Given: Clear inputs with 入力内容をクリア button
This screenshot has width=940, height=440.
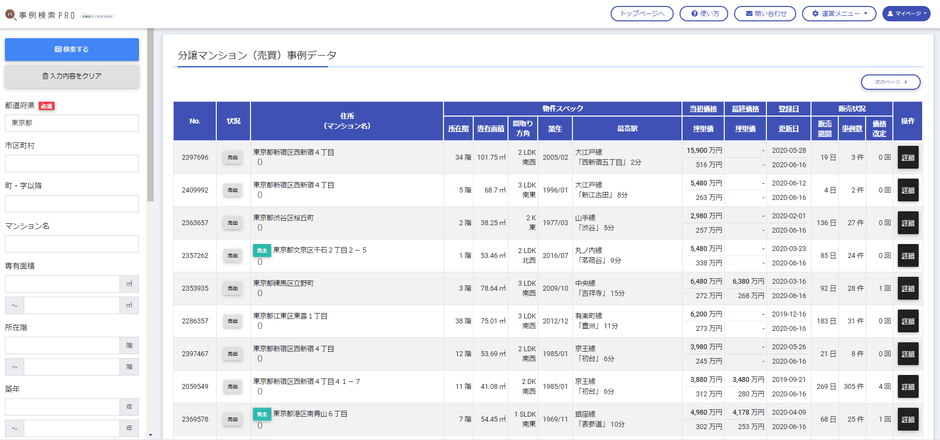Looking at the screenshot, I should (x=71, y=76).
